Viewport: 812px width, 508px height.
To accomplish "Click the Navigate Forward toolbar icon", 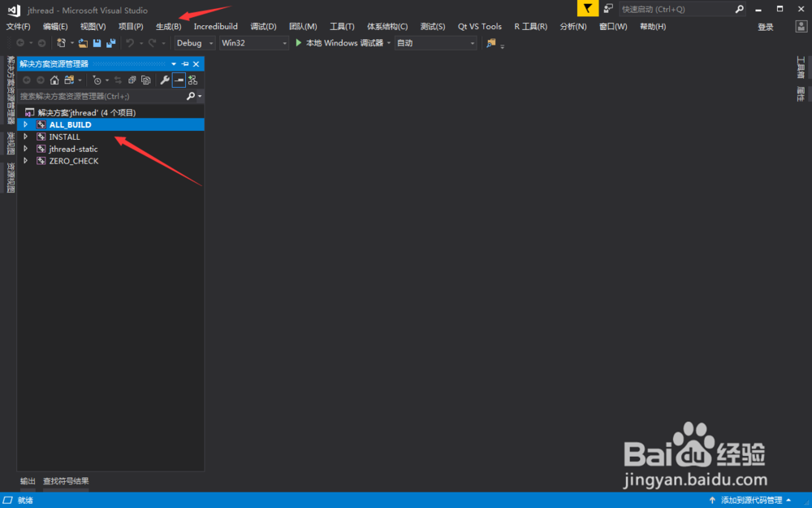I will [x=41, y=43].
